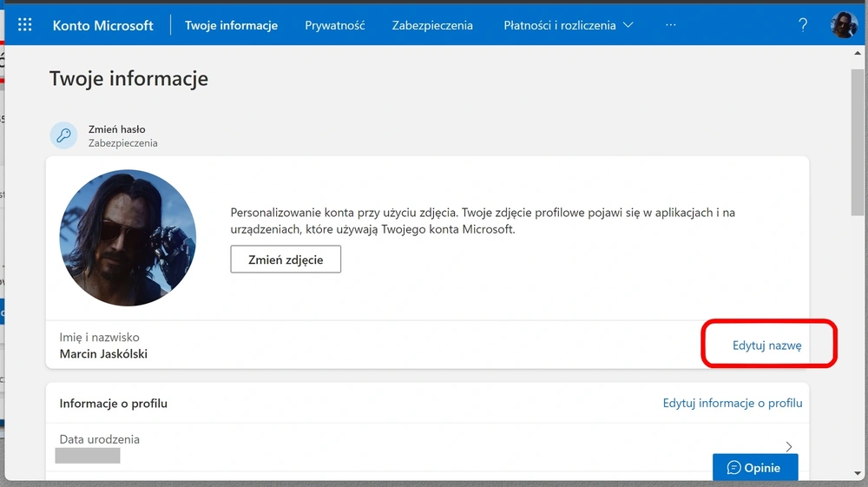Switch to Prywatność tab
The width and height of the screenshot is (868, 487).
(x=335, y=25)
